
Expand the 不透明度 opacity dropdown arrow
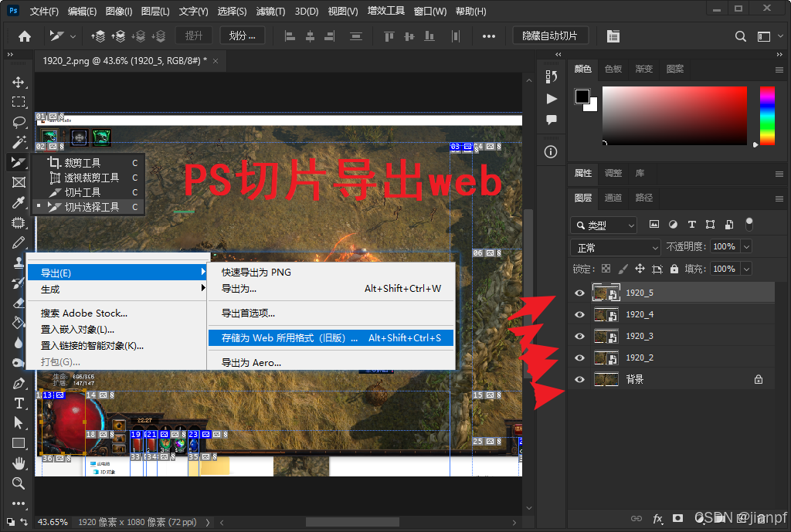pos(747,247)
